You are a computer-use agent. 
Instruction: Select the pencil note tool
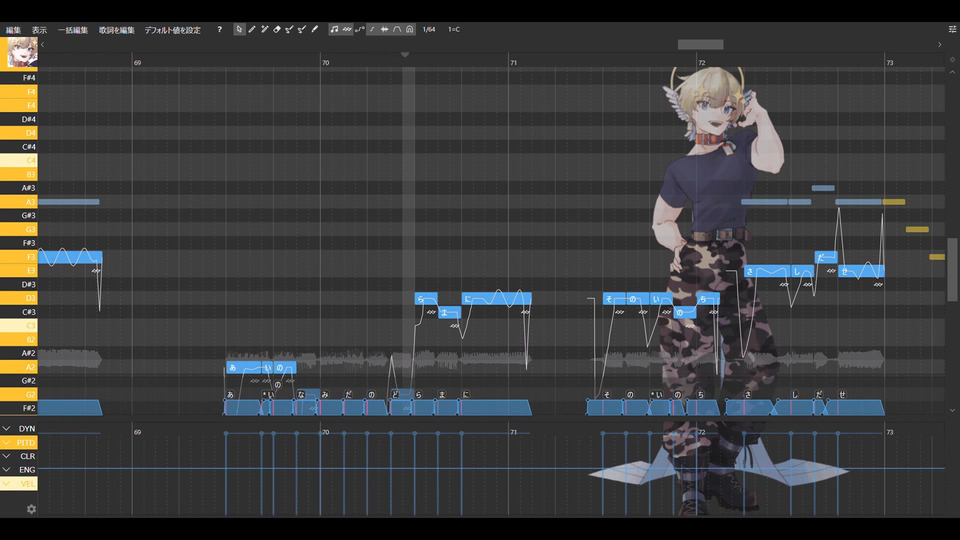pos(252,29)
